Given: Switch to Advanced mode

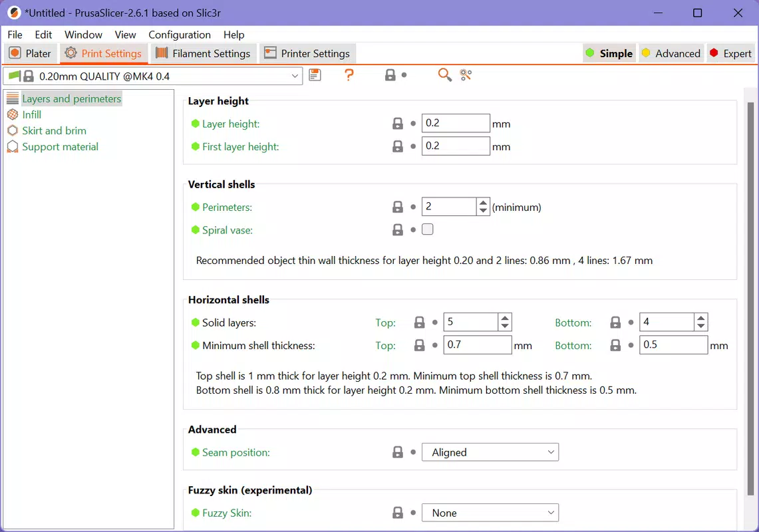Looking at the screenshot, I should coord(671,53).
